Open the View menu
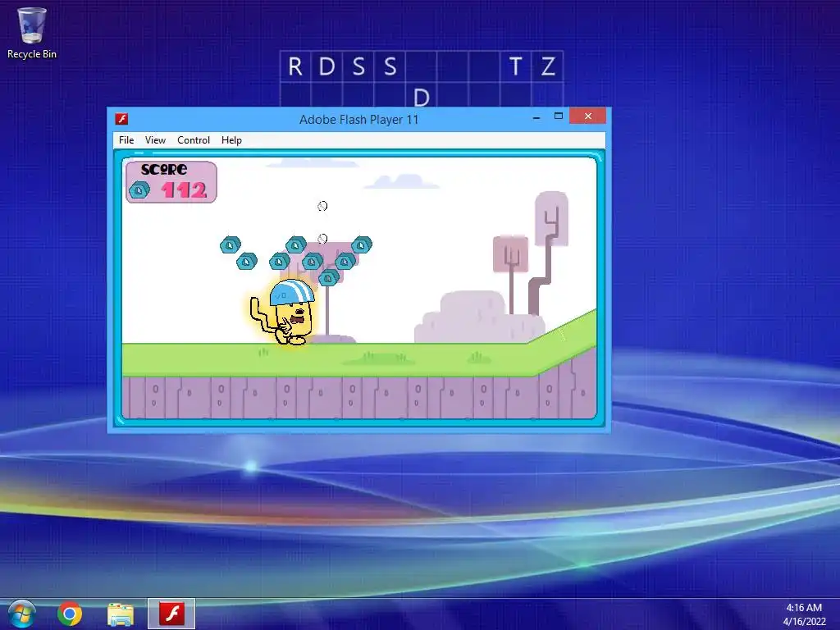Viewport: 840px width, 630px height. click(x=155, y=139)
